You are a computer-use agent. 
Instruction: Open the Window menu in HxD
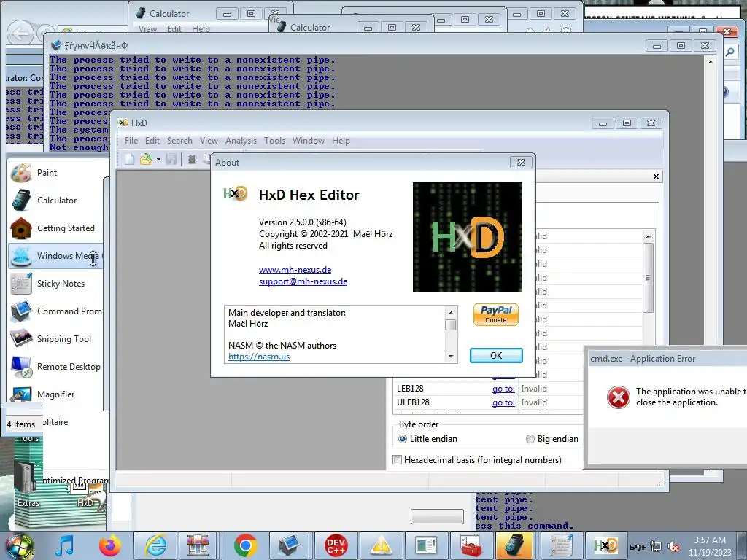tap(309, 141)
